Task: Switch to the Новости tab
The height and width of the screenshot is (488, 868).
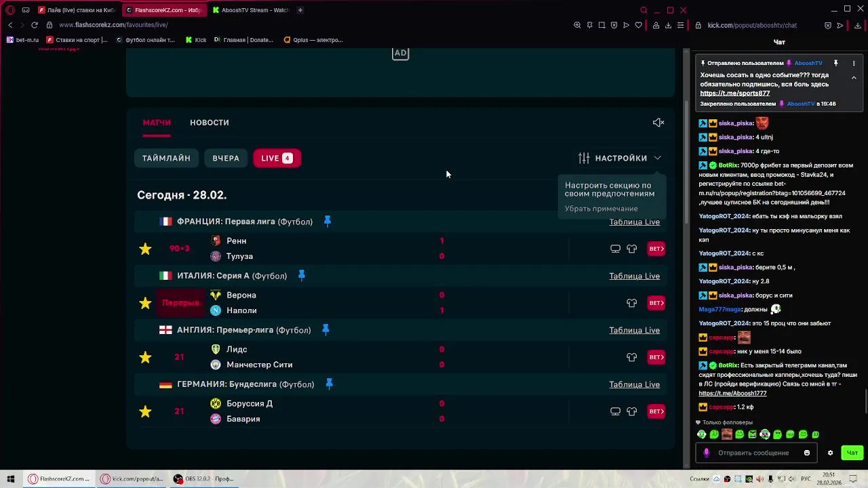Action: point(210,123)
